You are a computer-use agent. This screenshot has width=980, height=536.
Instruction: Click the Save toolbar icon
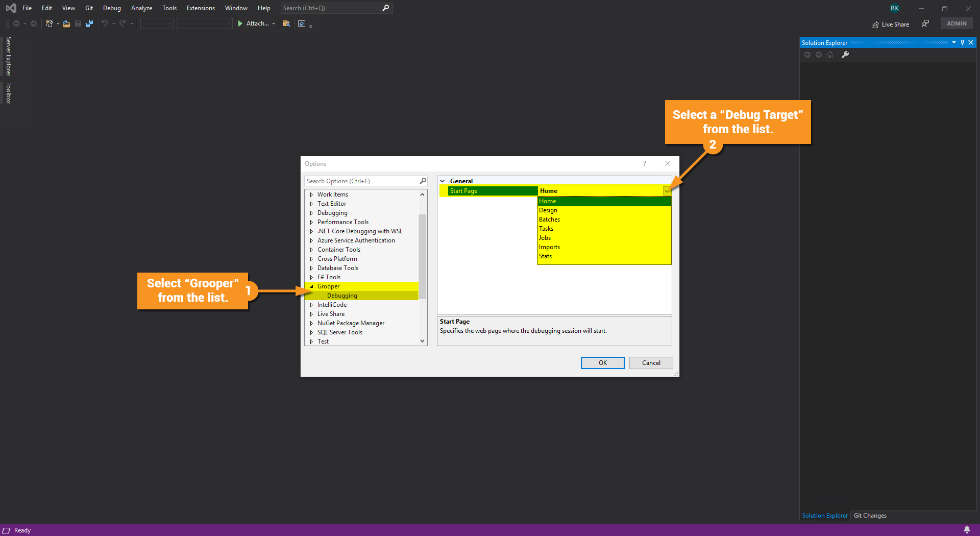point(78,23)
